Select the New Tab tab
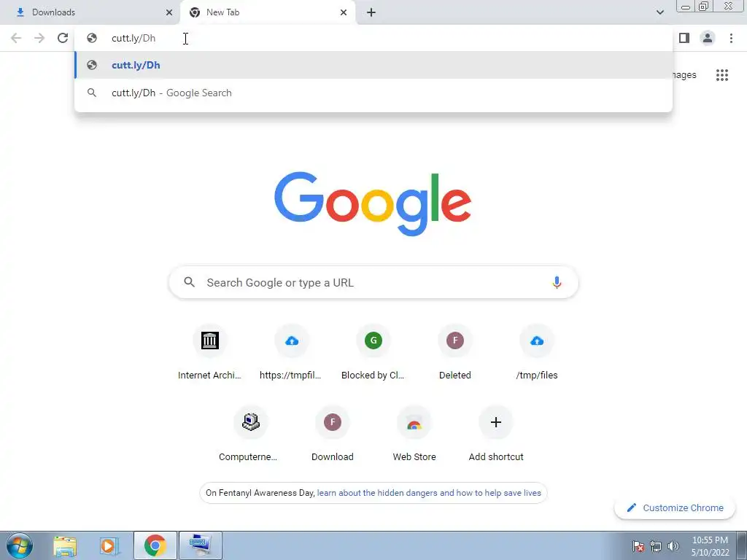 point(267,12)
